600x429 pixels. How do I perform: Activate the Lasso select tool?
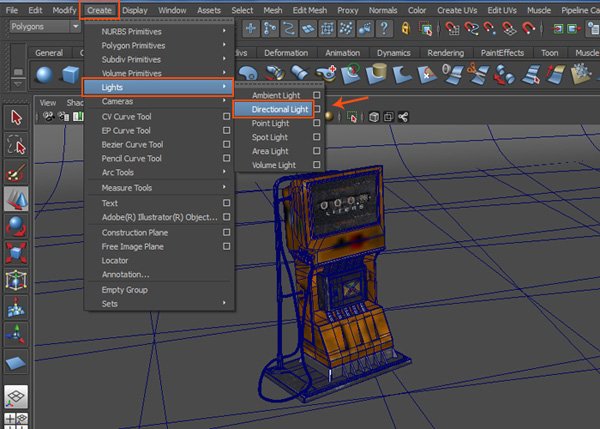pos(16,145)
